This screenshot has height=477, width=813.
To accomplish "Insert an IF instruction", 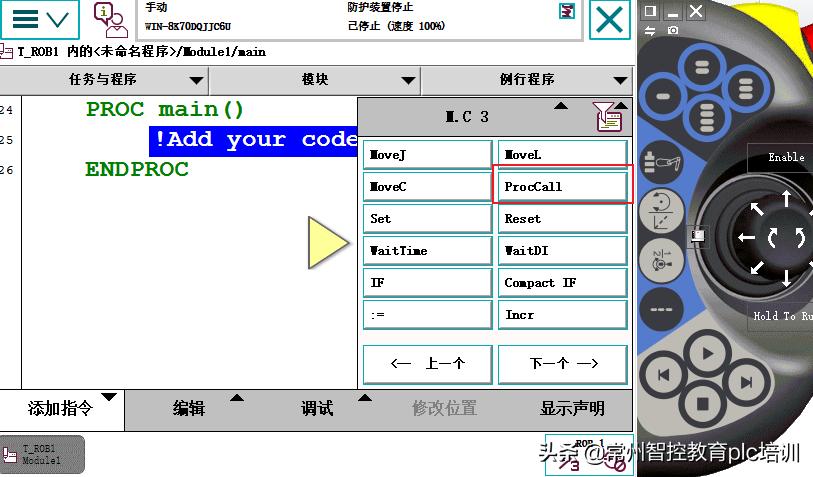I will click(427, 283).
